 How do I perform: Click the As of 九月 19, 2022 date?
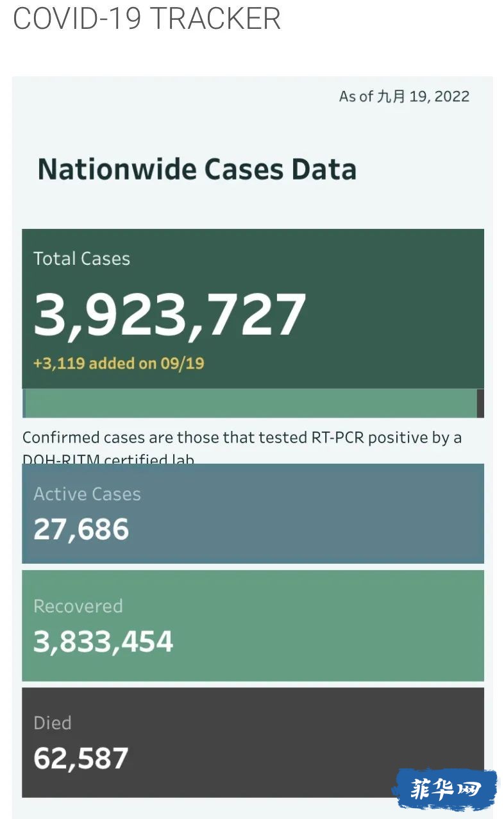tap(404, 97)
